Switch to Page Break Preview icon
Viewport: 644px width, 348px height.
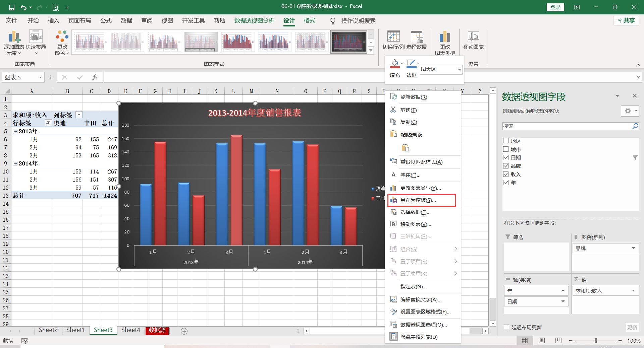(x=558, y=341)
